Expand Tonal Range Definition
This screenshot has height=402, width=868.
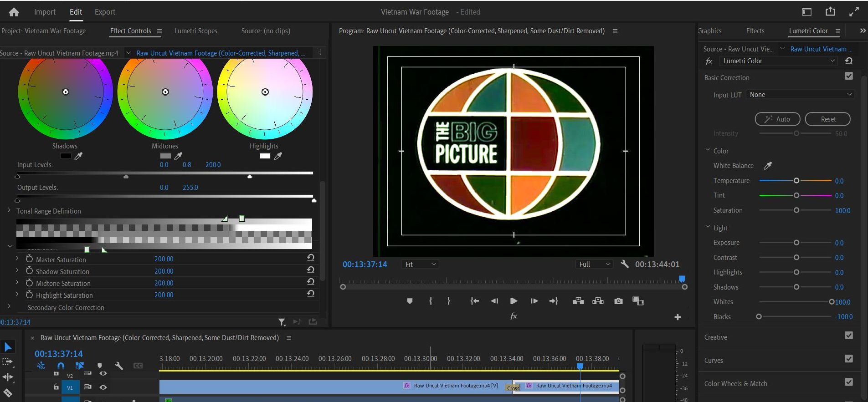click(9, 210)
